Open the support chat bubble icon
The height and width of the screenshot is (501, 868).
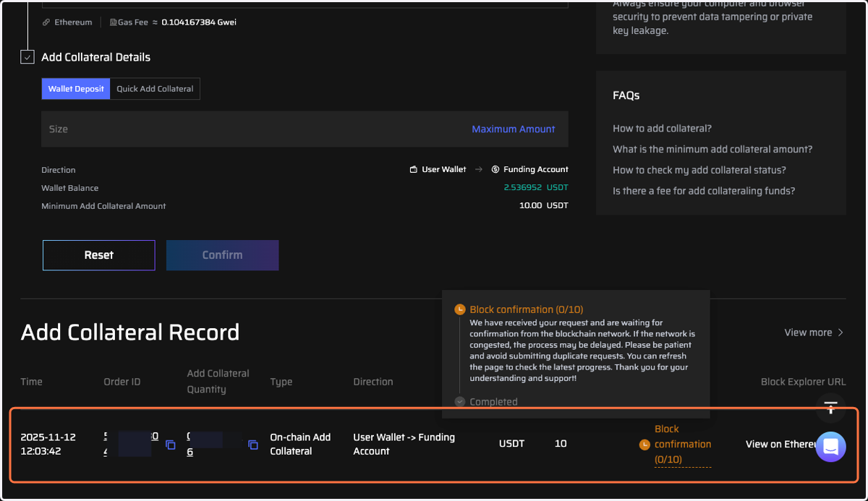pyautogui.click(x=830, y=447)
